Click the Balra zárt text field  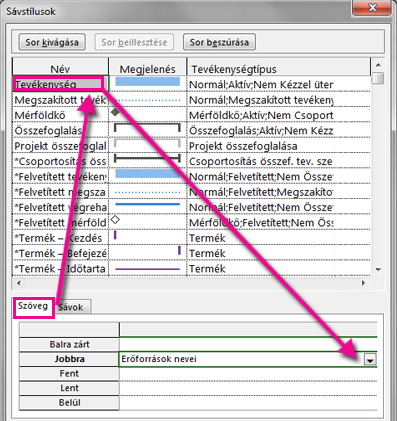pos(248,344)
